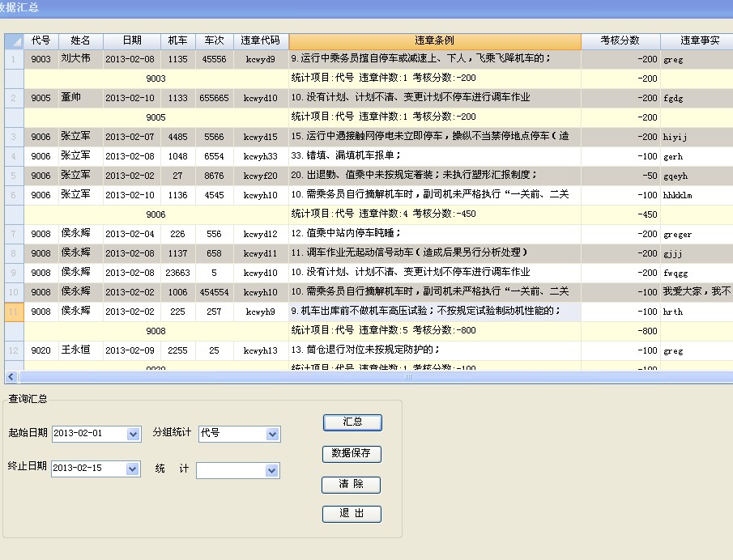This screenshot has width=733, height=560.
Task: Select row header number 1
Action: [x=14, y=59]
